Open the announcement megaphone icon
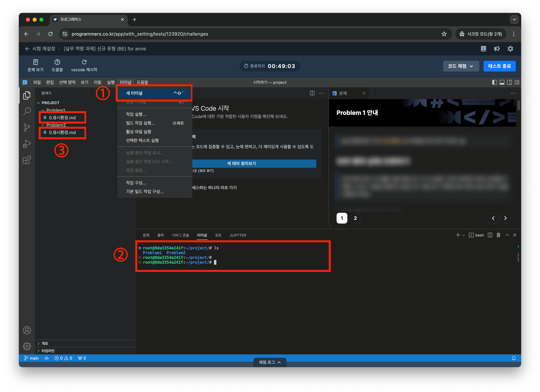Screen dimensions: 540x392 (497, 49)
